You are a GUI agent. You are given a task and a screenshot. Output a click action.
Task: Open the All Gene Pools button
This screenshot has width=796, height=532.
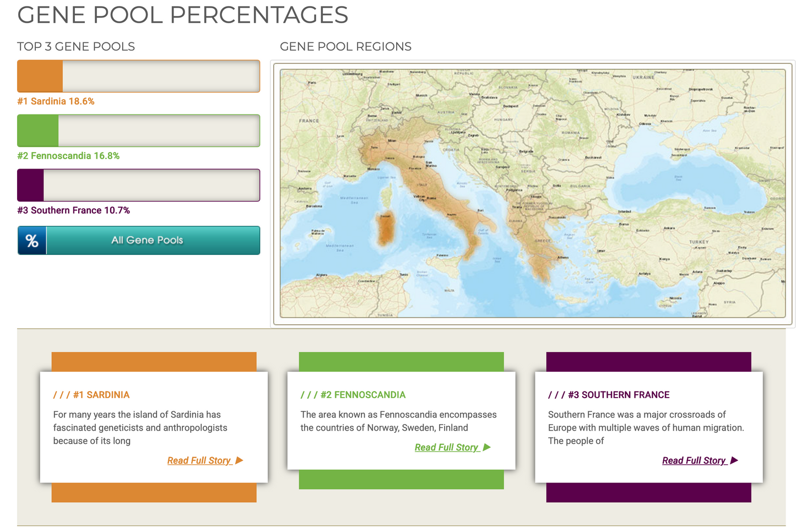coord(147,241)
